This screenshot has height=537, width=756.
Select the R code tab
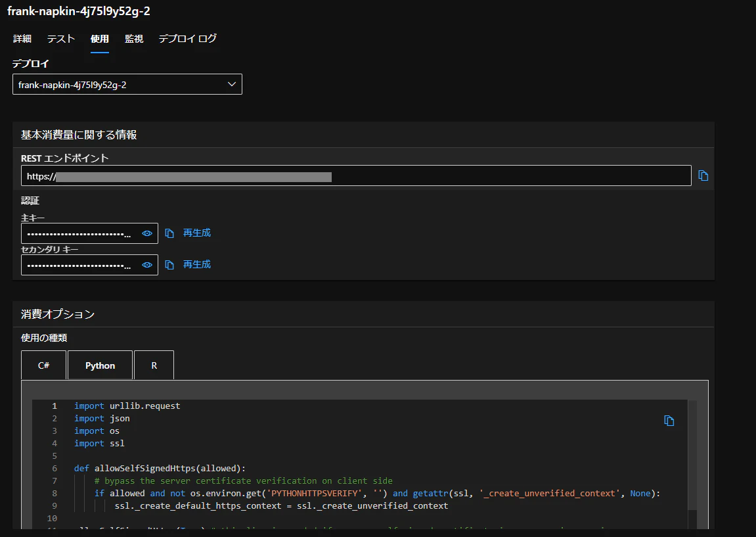click(x=154, y=365)
